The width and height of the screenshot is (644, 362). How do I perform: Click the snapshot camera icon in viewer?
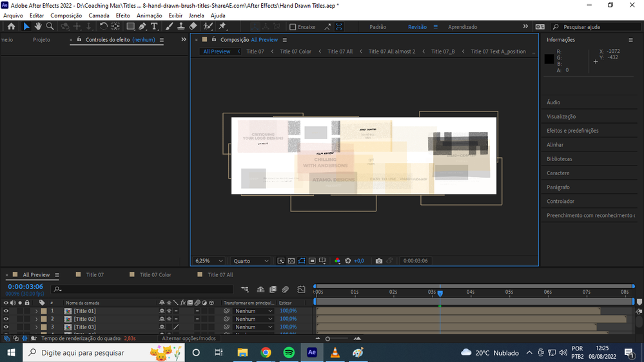[378, 261]
